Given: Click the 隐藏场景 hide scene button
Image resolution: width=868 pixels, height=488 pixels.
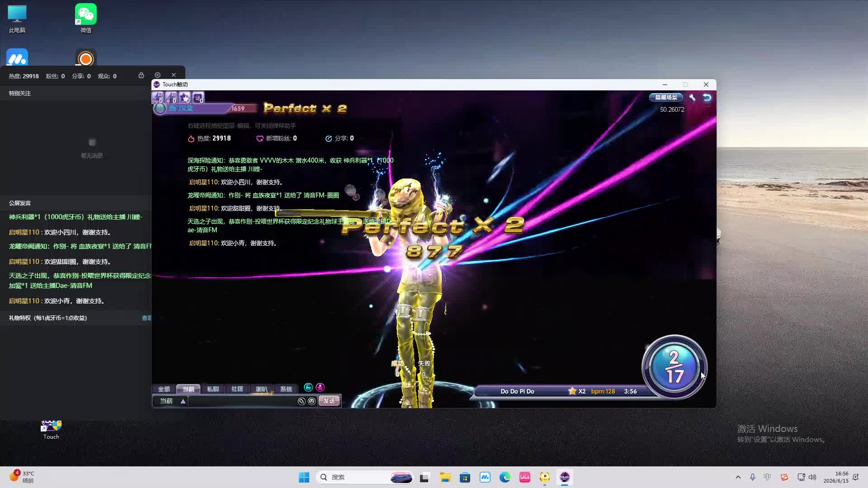Looking at the screenshot, I should [666, 97].
